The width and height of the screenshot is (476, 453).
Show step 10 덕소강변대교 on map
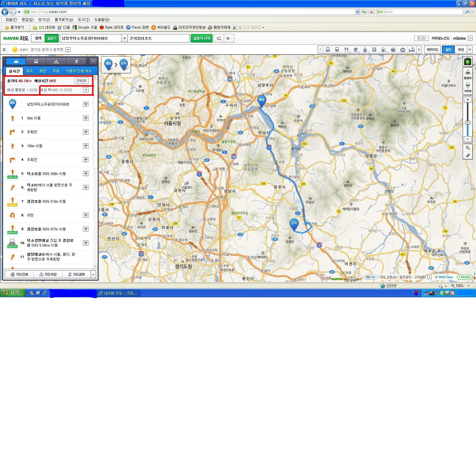pos(86,243)
